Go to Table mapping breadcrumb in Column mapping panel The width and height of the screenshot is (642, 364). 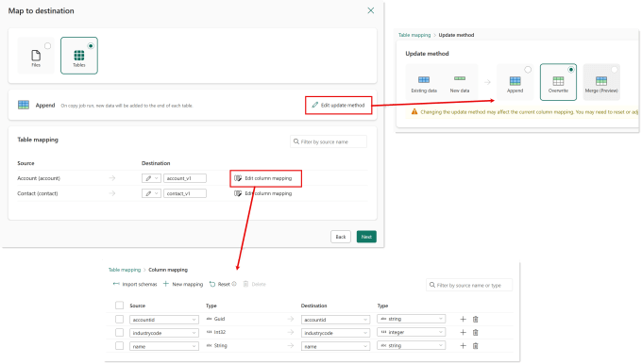point(125,270)
